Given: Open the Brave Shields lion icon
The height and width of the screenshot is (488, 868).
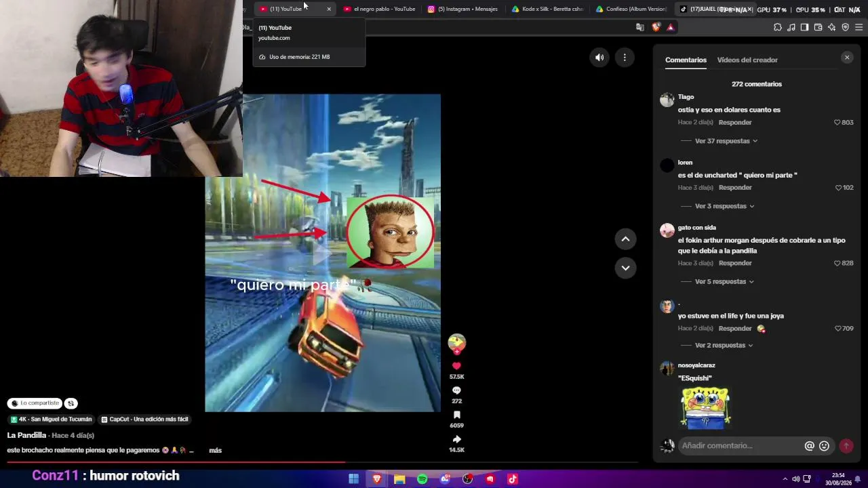Looking at the screenshot, I should coord(656,27).
